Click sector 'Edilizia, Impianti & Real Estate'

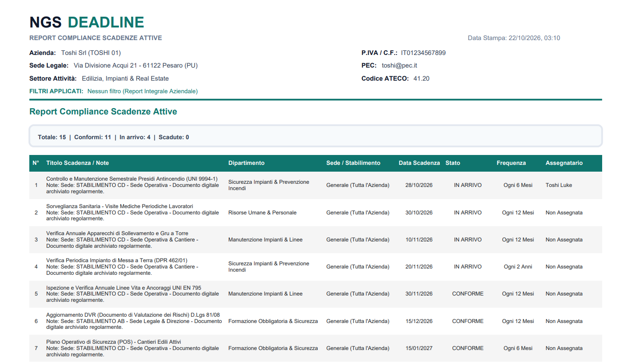click(x=125, y=78)
